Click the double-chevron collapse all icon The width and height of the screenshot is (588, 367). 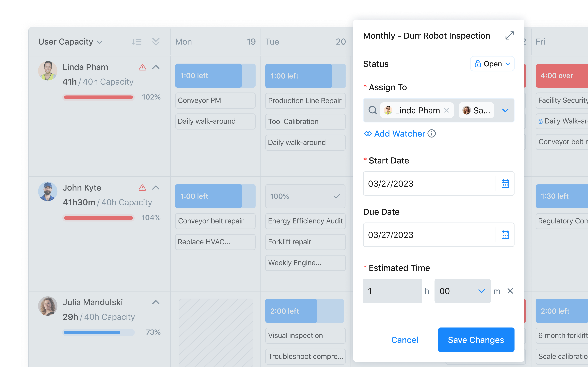click(156, 42)
